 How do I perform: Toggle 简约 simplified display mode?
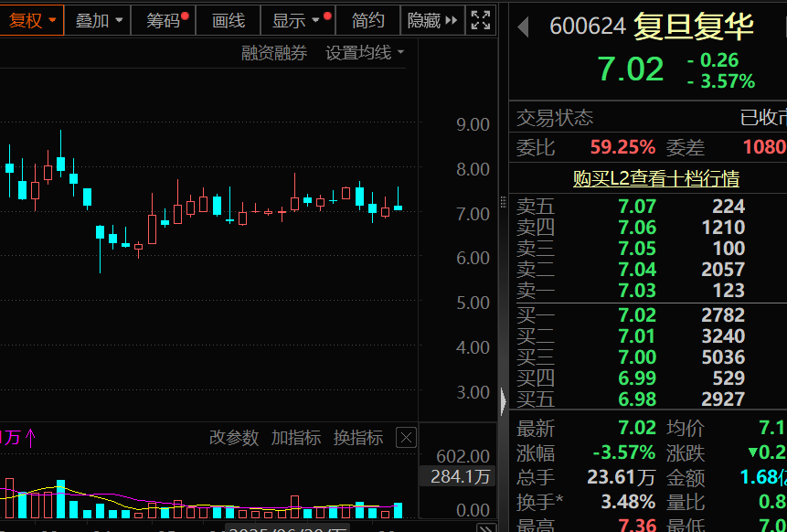pos(367,20)
